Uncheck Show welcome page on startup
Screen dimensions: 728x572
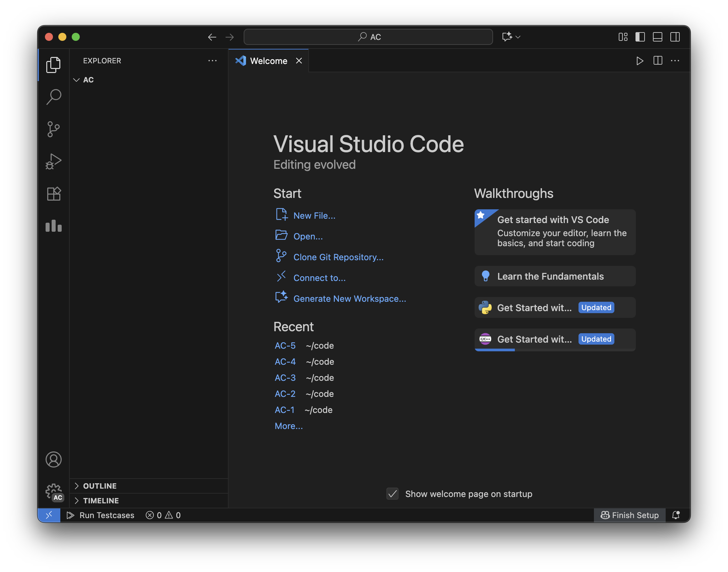tap(392, 494)
